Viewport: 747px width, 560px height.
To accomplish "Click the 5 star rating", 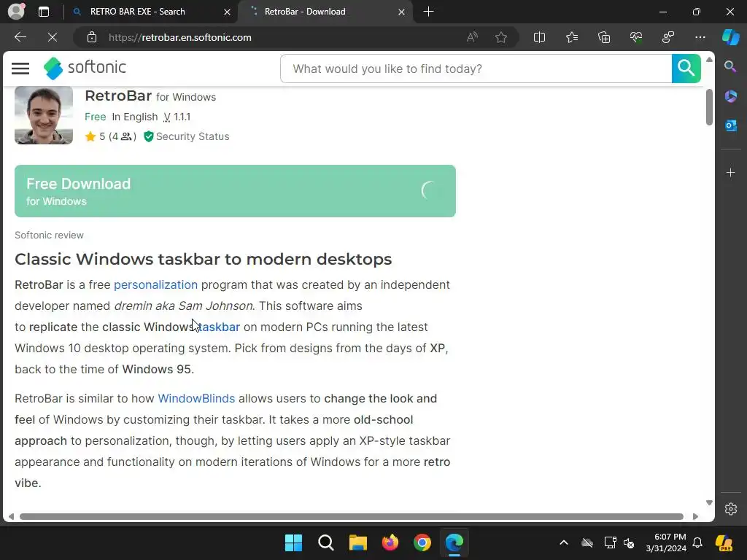I will [111, 136].
